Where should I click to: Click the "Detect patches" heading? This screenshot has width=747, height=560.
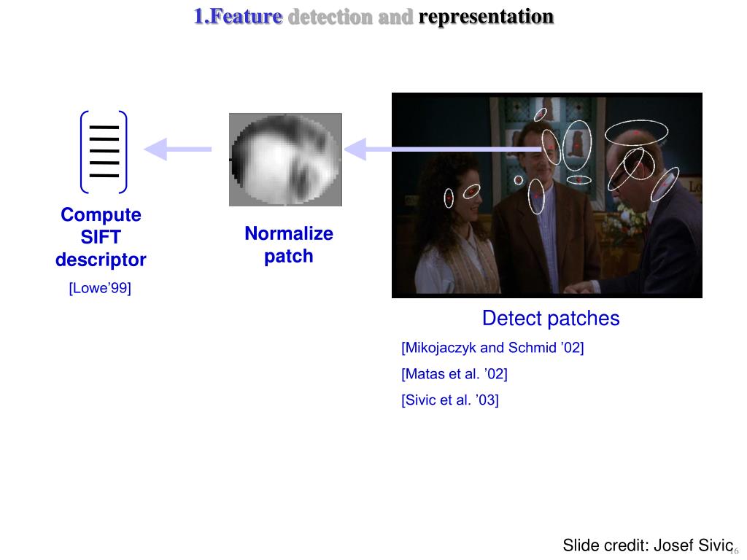[x=551, y=318]
